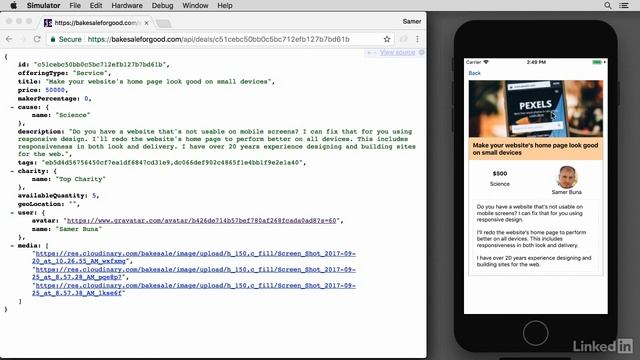Open a new tab next to bakesaleforgood tab
The height and width of the screenshot is (360, 640).
(x=164, y=23)
